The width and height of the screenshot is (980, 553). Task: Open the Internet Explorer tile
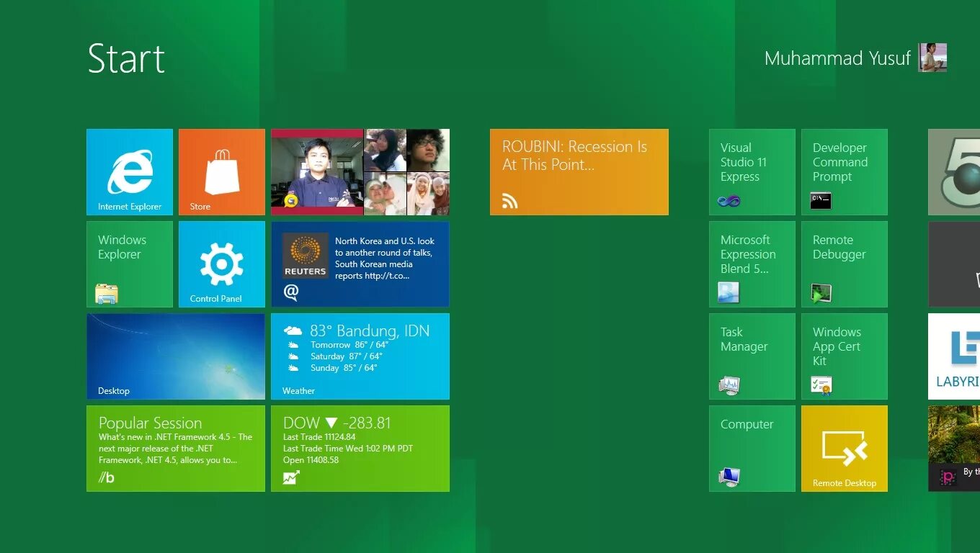pyautogui.click(x=130, y=172)
